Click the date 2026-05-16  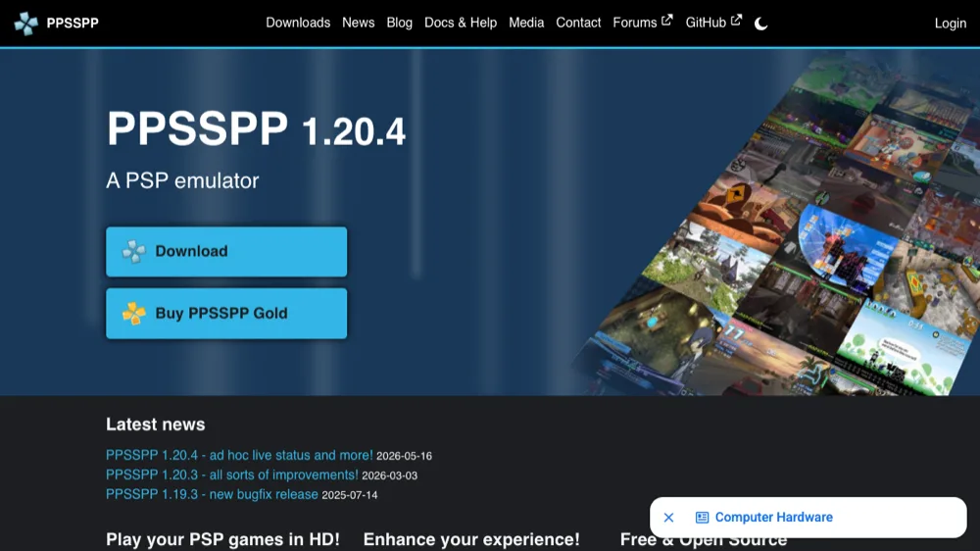coord(405,456)
